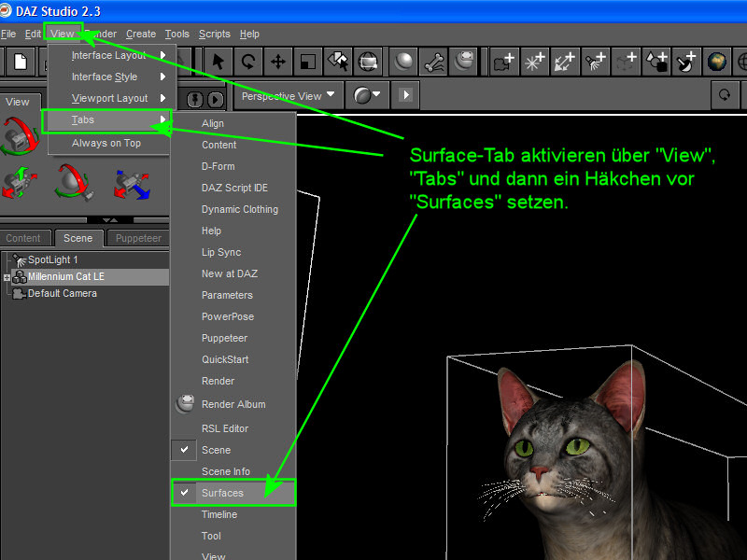Choose DAZ Script IDE from Tabs submenu
The image size is (747, 560).
[x=233, y=188]
